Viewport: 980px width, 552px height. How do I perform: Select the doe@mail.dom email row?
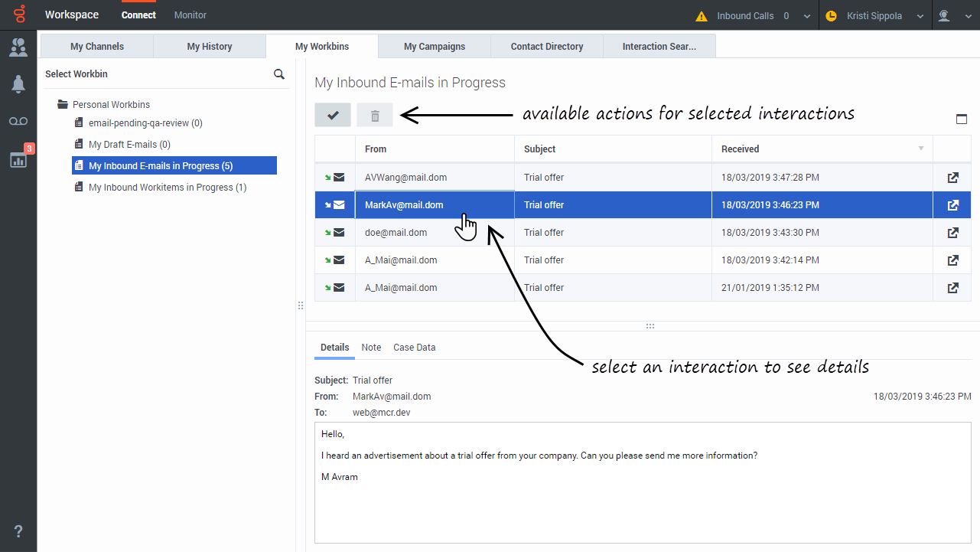coord(643,233)
